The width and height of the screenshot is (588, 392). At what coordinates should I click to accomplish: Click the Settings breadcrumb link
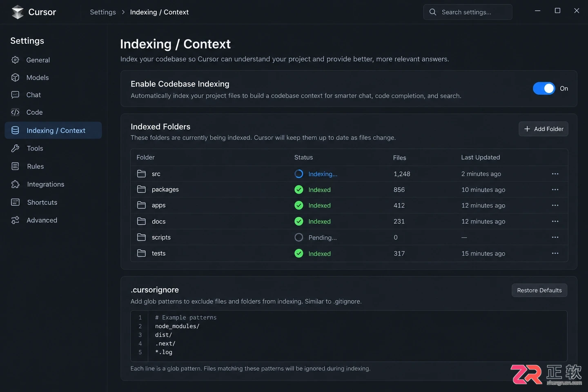click(x=103, y=12)
